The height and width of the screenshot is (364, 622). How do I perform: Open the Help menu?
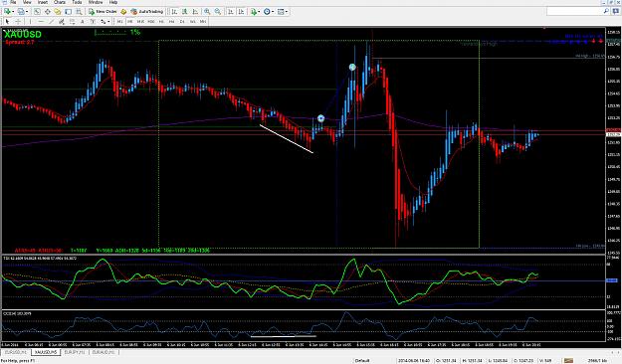tap(113, 2)
